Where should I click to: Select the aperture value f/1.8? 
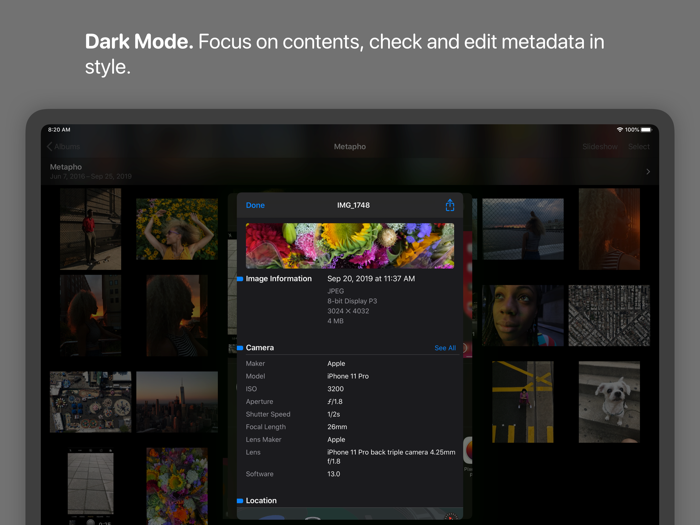coord(335,402)
